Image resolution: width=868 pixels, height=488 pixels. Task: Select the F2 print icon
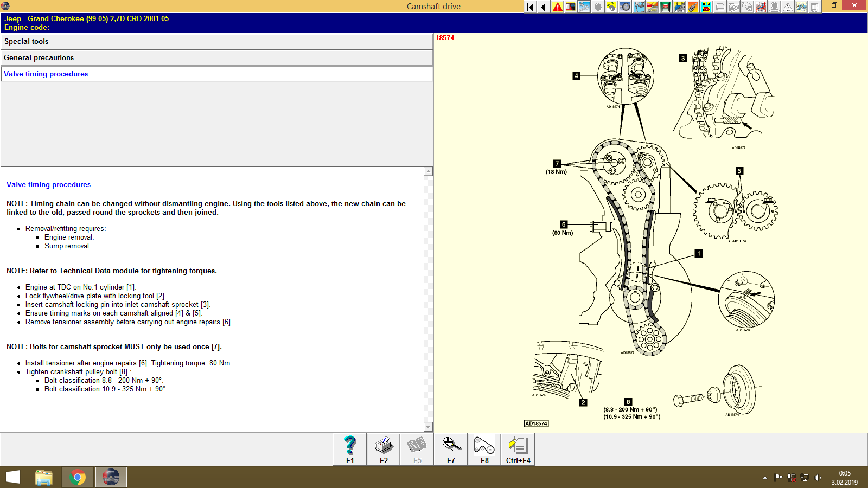383,449
